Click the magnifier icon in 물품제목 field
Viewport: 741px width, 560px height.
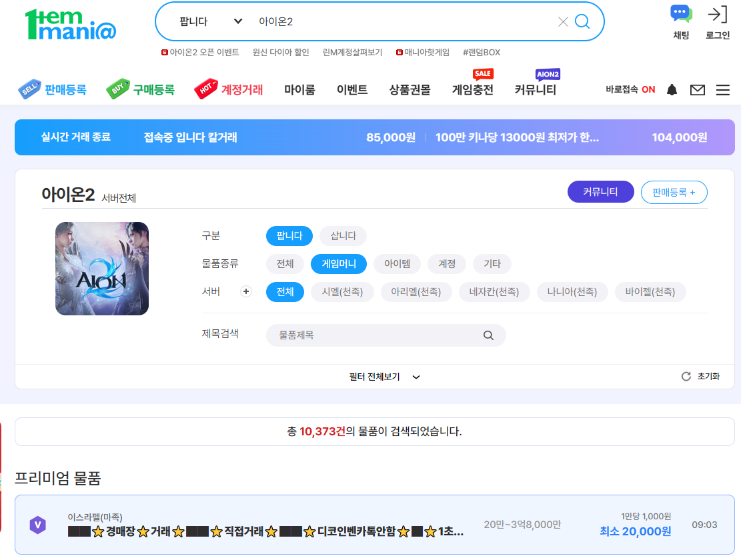(488, 335)
